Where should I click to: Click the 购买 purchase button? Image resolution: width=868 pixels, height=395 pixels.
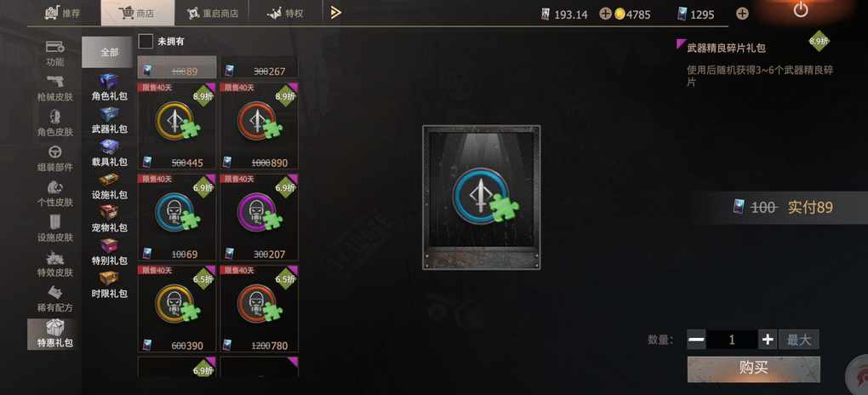[753, 369]
